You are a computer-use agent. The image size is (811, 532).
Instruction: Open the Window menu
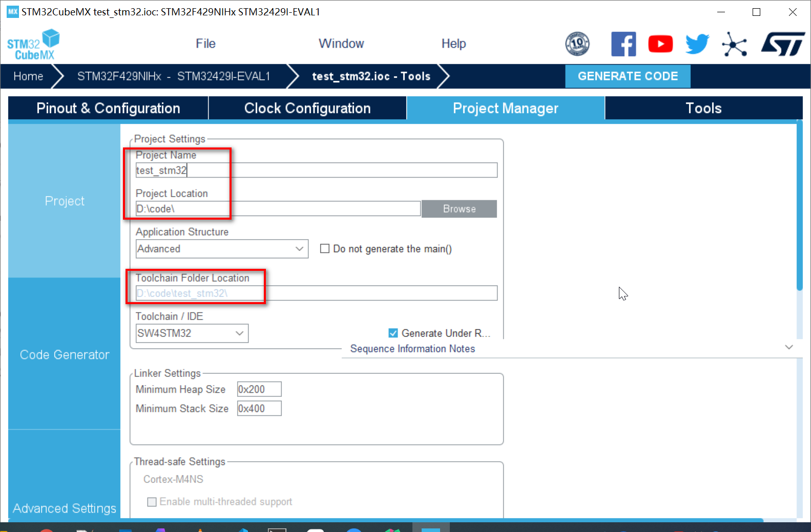(341, 44)
